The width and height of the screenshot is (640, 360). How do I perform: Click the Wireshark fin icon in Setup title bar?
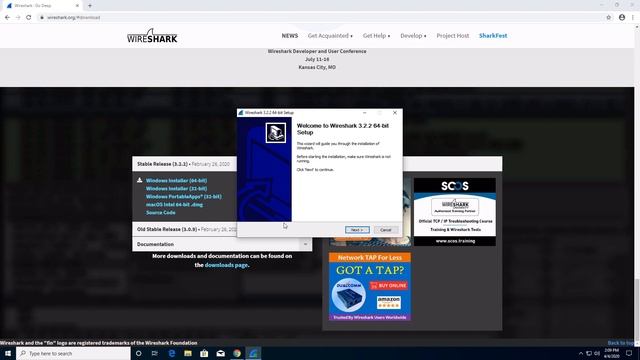[240, 113]
